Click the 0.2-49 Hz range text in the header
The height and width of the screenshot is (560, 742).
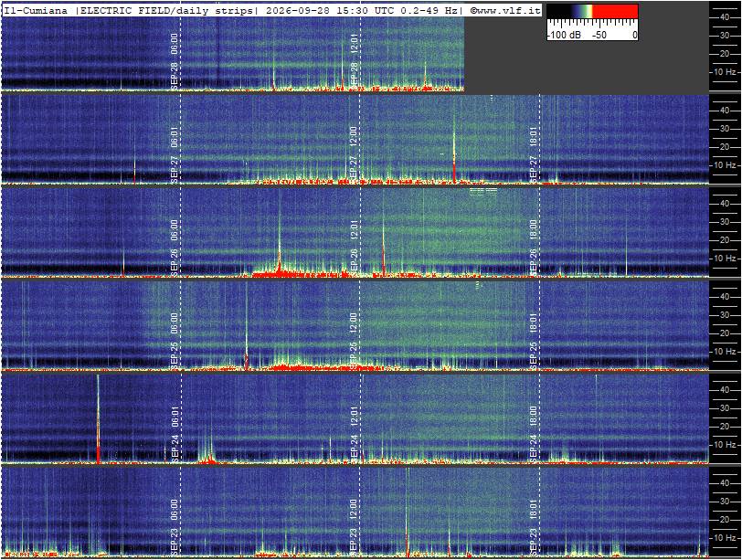(x=428, y=10)
